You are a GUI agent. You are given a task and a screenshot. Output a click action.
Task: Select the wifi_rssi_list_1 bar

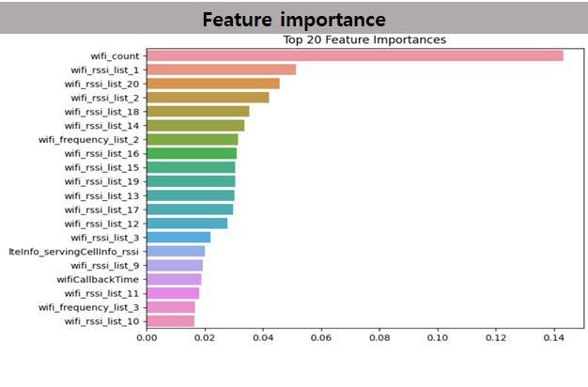pos(222,70)
